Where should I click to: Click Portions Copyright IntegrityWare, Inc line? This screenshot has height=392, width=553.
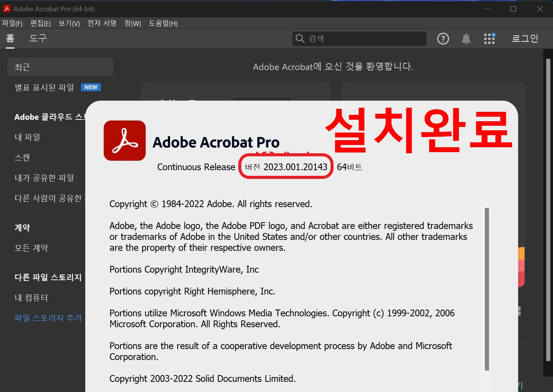(x=184, y=270)
